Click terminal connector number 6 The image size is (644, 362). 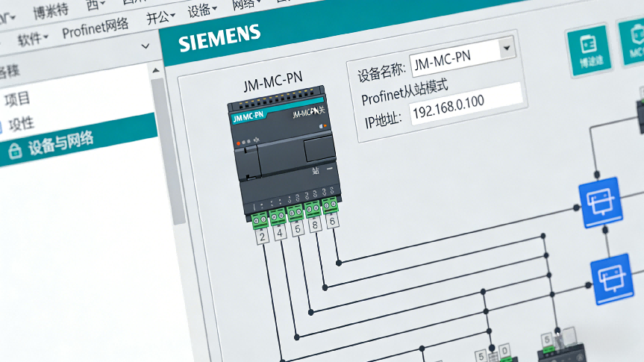tap(332, 221)
